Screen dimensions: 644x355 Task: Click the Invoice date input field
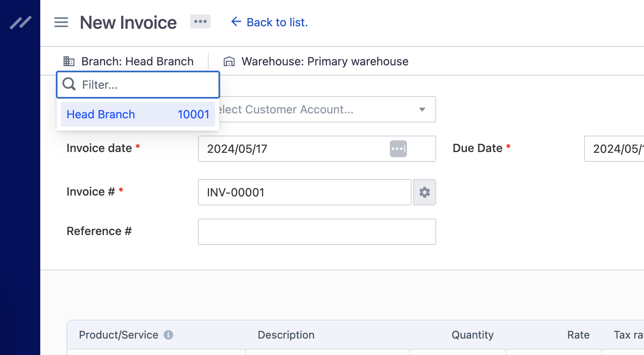tap(292, 149)
